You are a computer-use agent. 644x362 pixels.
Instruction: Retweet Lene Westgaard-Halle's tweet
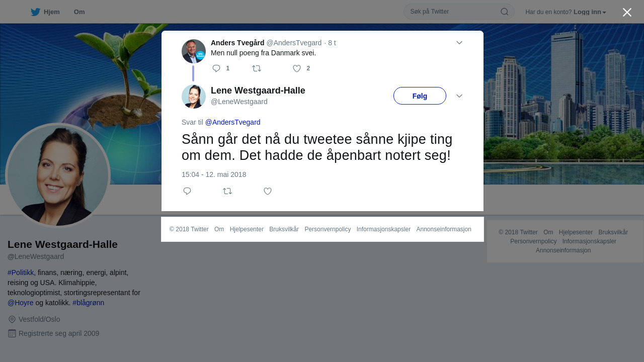pyautogui.click(x=227, y=191)
